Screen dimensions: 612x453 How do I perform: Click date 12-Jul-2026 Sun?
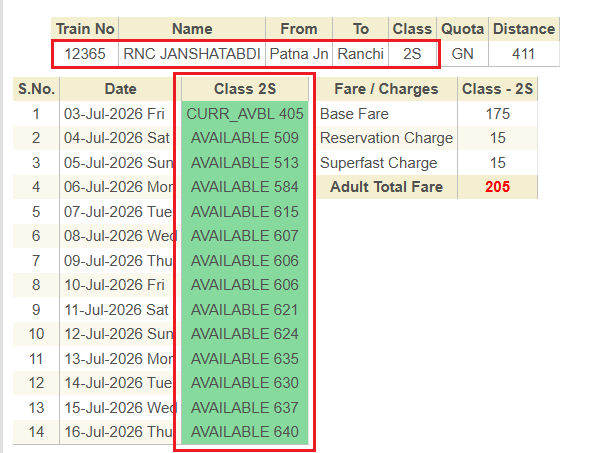[x=119, y=334]
